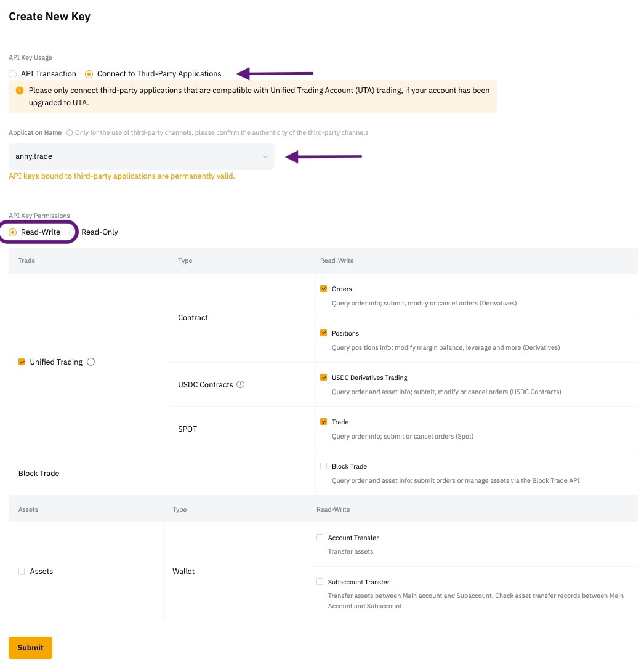The image size is (644, 667).
Task: Uncheck USDC Derivatives Trading checkbox
Action: coord(324,378)
